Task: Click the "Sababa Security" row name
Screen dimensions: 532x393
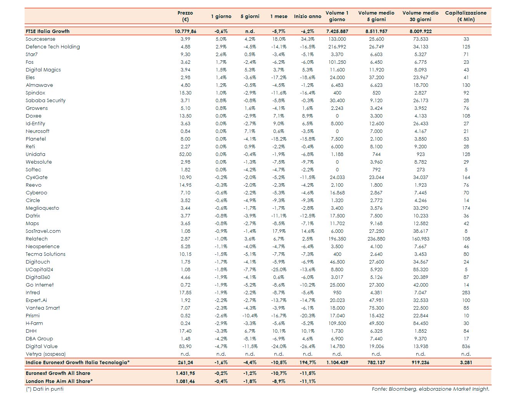Action: point(45,100)
